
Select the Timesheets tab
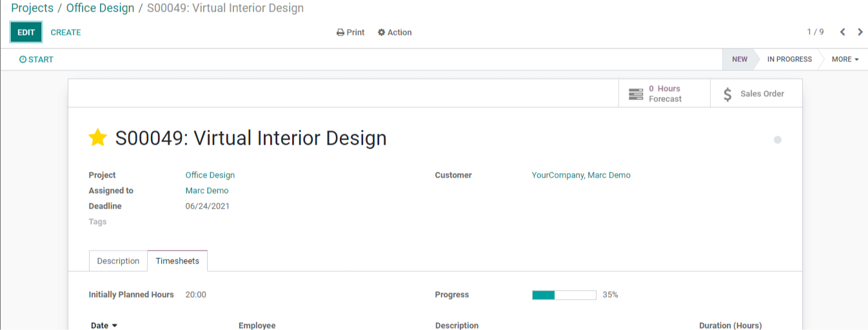click(x=177, y=261)
